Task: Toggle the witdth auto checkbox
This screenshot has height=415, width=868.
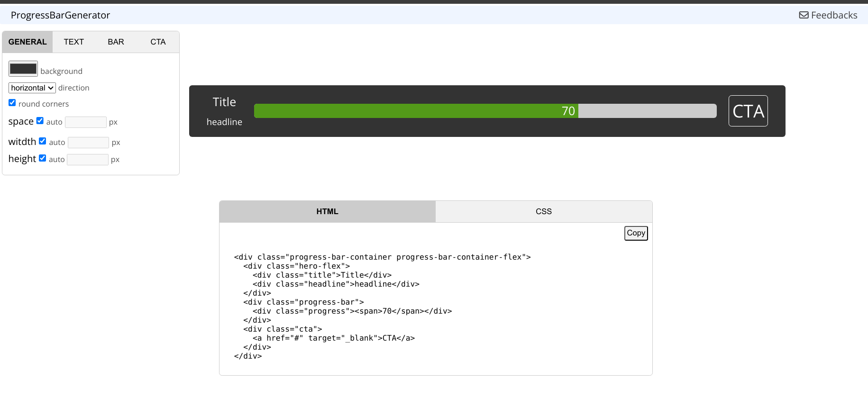Action: (x=43, y=141)
